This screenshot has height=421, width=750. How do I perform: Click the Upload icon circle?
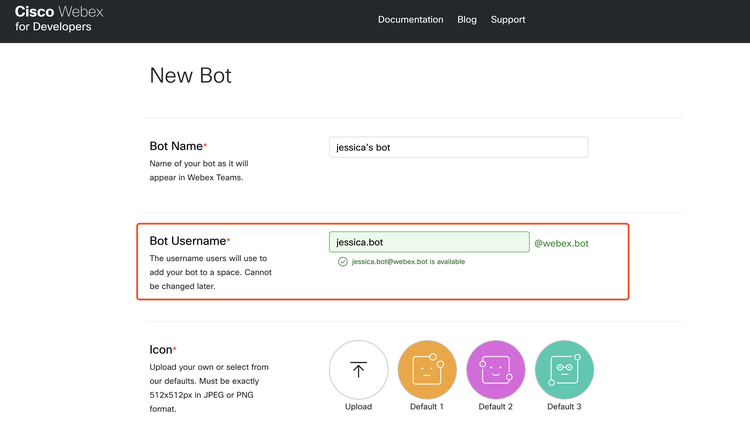[x=358, y=370]
